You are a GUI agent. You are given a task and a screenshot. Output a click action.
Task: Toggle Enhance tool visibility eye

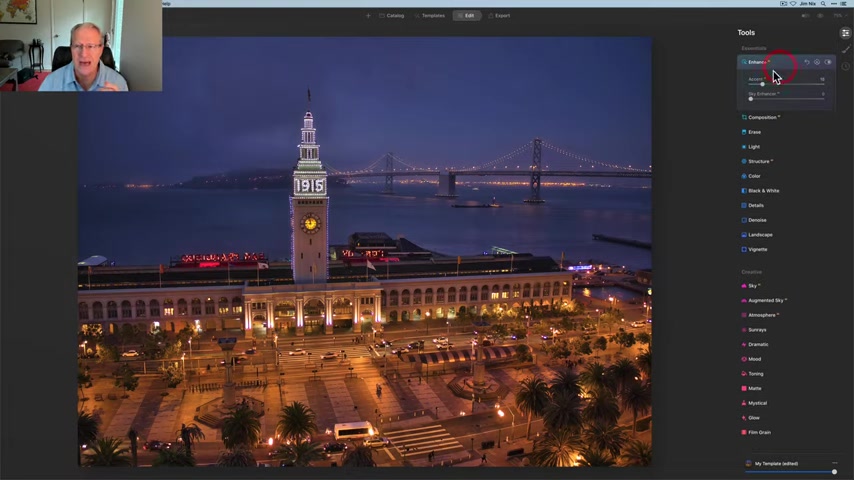pos(828,62)
